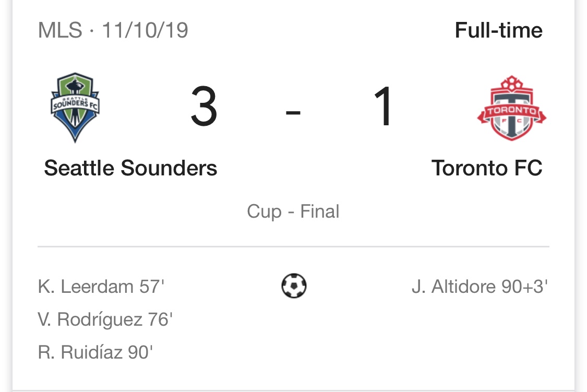The image size is (587, 392).
Task: Open the Cup - Final stage label
Action: pyautogui.click(x=293, y=211)
